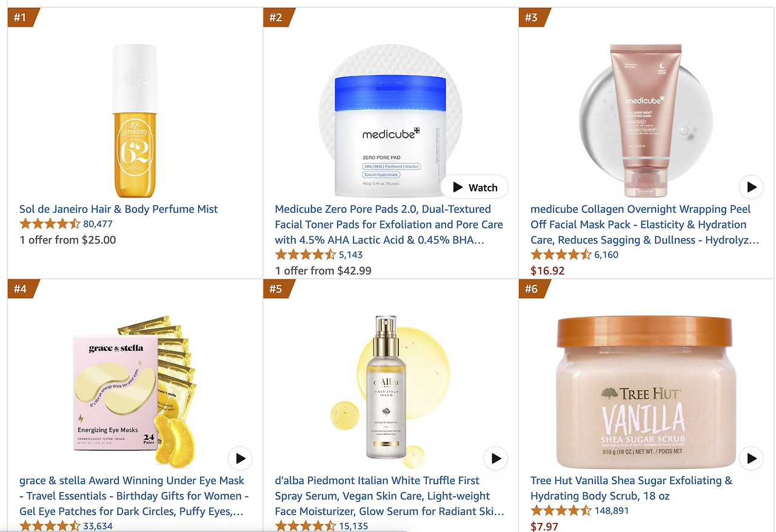The image size is (776, 532).
Task: View the 148,891 ratings for Tree Hut scrub
Action: (x=612, y=511)
